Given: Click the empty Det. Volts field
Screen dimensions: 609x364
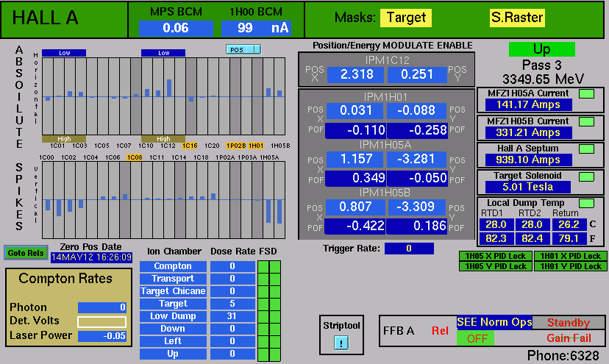Looking at the screenshot, I should click(102, 321).
